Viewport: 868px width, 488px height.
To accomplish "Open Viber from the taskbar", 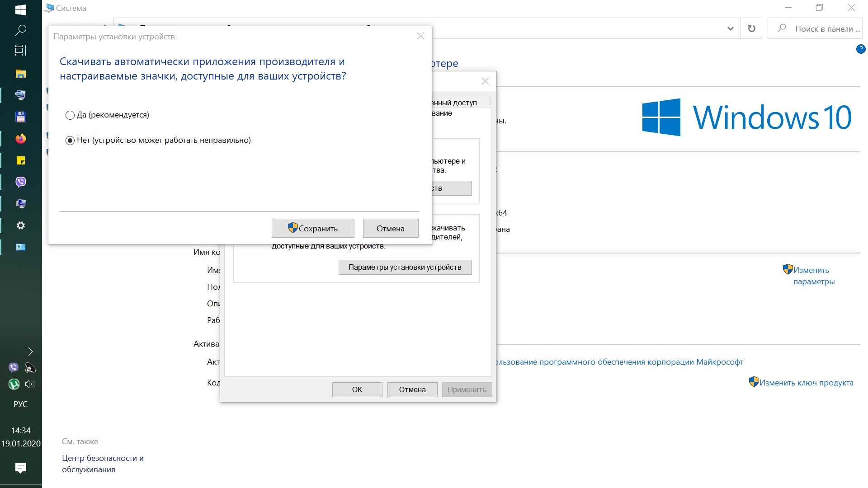I will [21, 182].
